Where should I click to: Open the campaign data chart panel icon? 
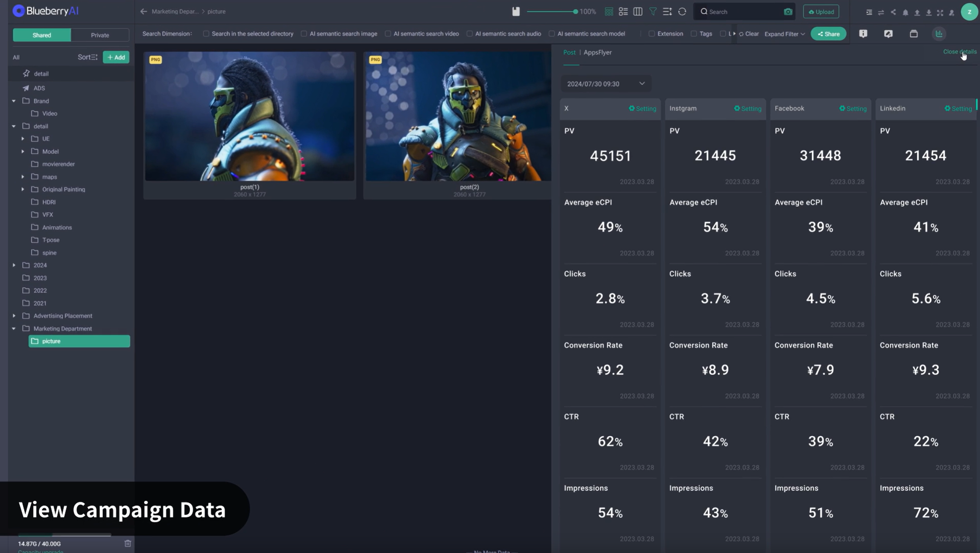939,34
